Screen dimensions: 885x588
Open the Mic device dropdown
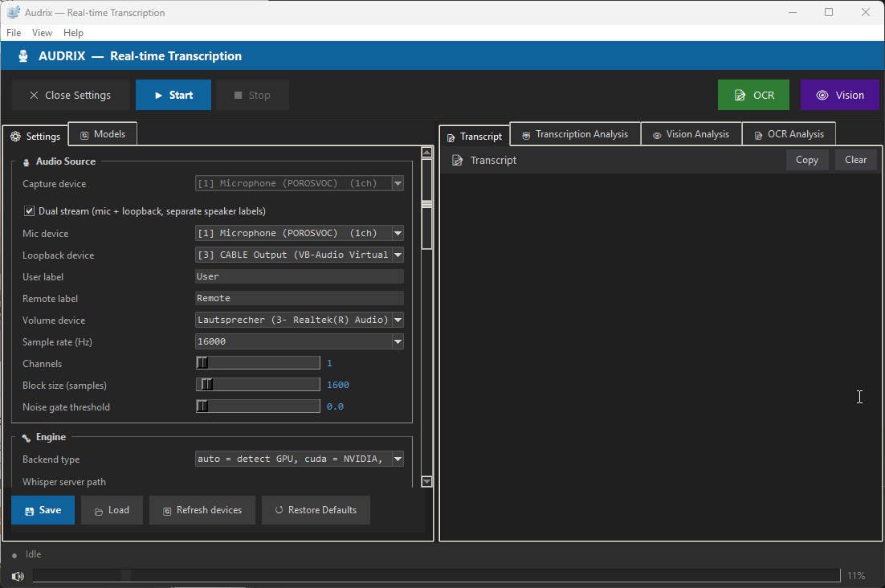398,233
